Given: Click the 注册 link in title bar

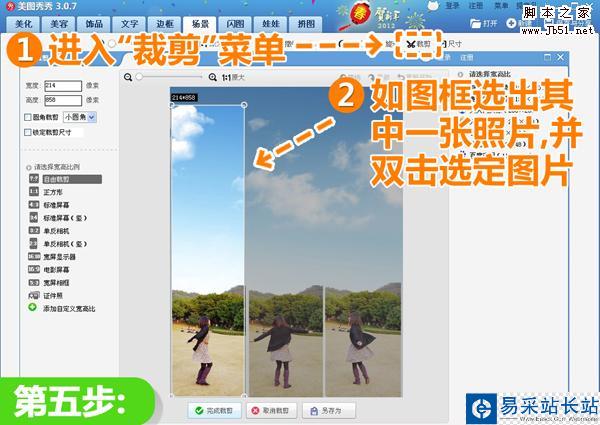Looking at the screenshot, I should (476, 6).
